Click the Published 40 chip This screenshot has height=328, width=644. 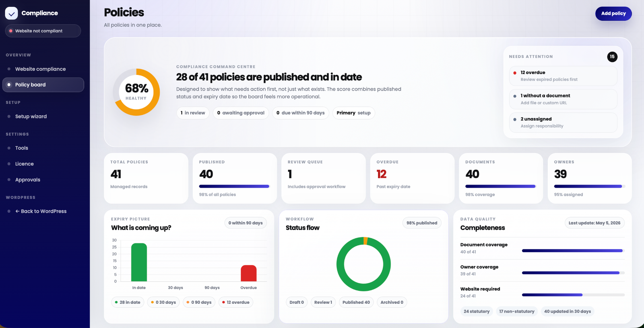(356, 302)
